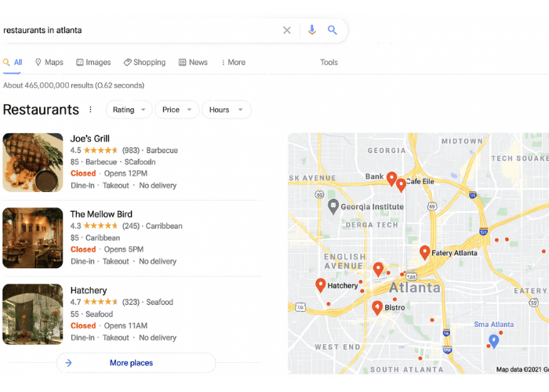Click the blue magnifying glass search icon
This screenshot has height=392, width=549.
[333, 30]
